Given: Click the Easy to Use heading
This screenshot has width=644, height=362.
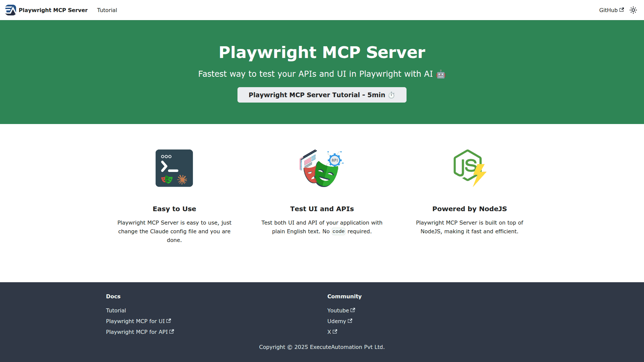Looking at the screenshot, I should [174, 209].
